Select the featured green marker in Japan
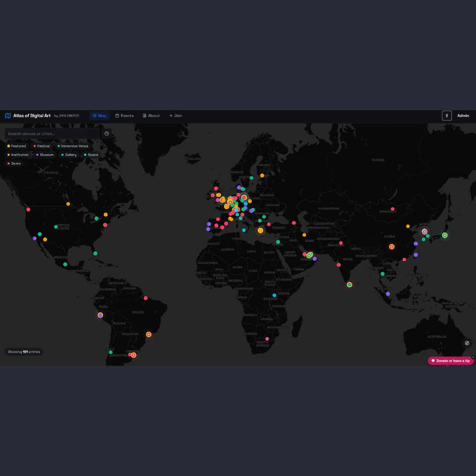 click(445, 235)
